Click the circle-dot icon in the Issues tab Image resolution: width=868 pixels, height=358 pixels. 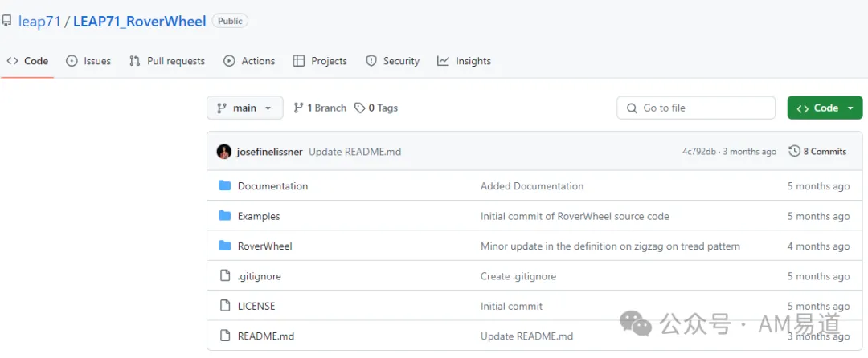coord(72,61)
